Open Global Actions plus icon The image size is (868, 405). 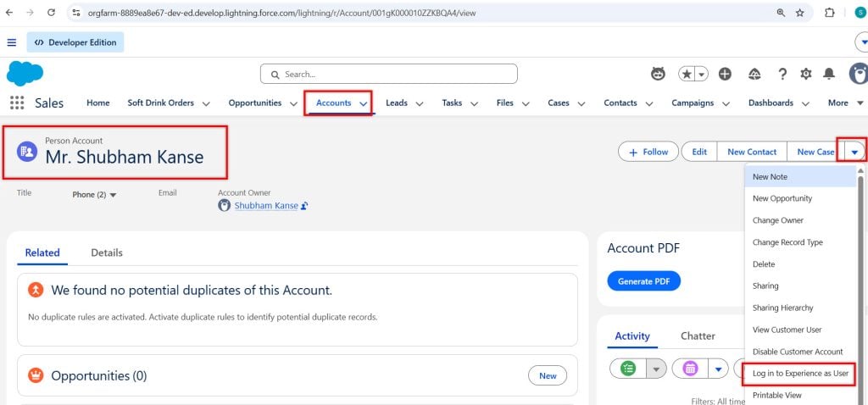[726, 74]
